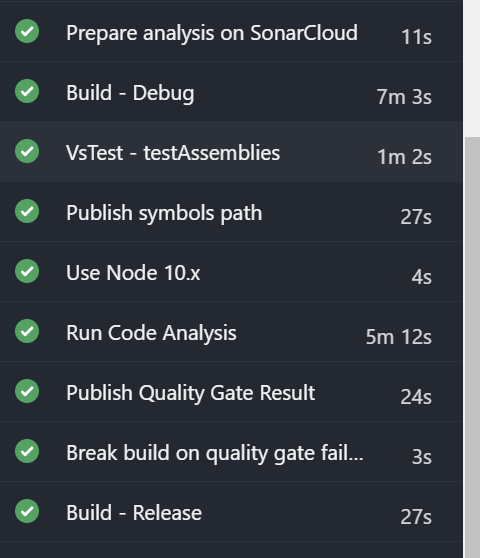This screenshot has height=558, width=480.
Task: Open the VsTest - testAssemblies step
Action: click(231, 152)
